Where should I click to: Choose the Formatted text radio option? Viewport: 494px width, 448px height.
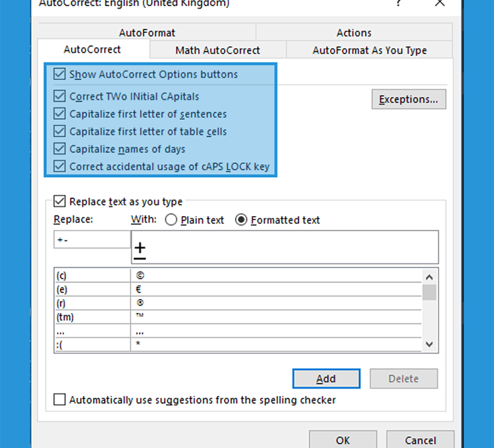241,220
